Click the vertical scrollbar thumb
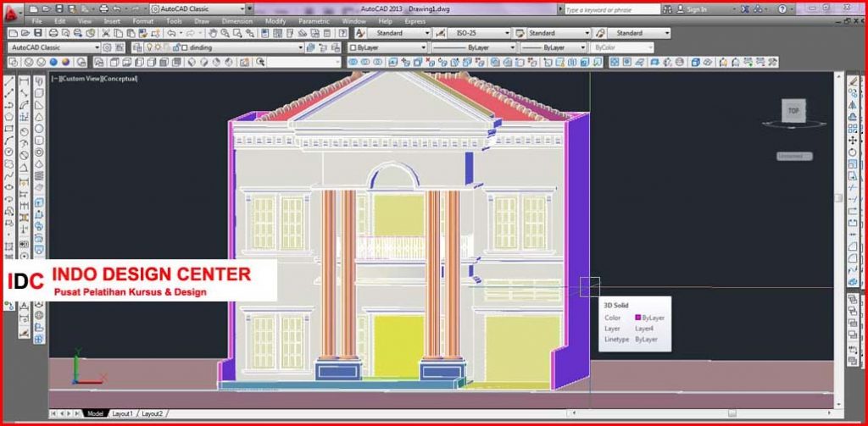This screenshot has width=868, height=426. click(x=838, y=198)
